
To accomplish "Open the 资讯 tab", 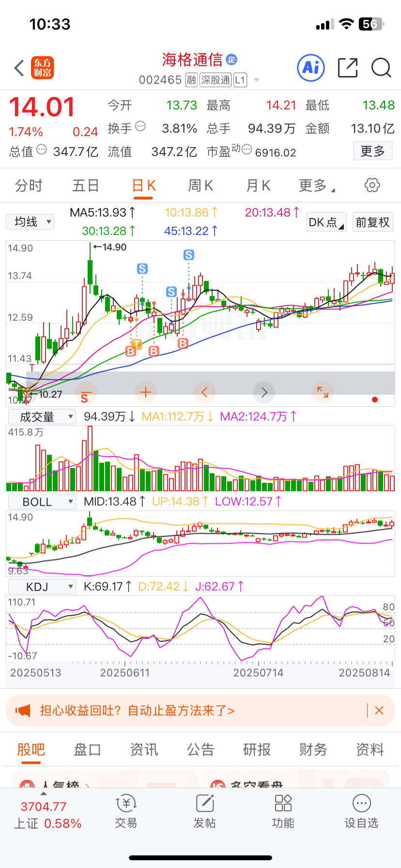I will (x=144, y=750).
